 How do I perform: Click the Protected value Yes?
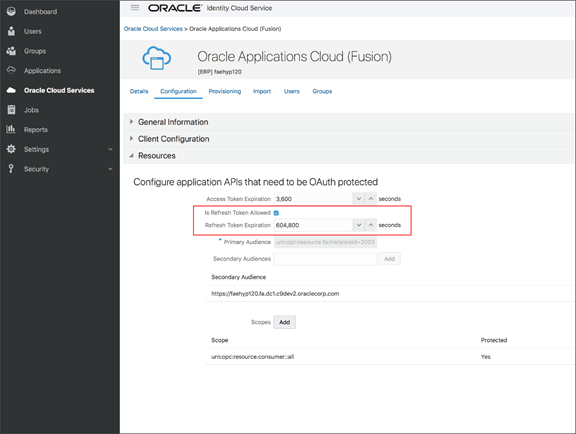485,357
